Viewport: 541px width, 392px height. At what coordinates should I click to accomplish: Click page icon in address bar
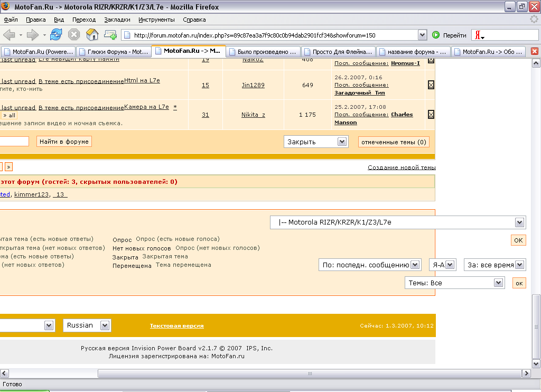[x=127, y=35]
